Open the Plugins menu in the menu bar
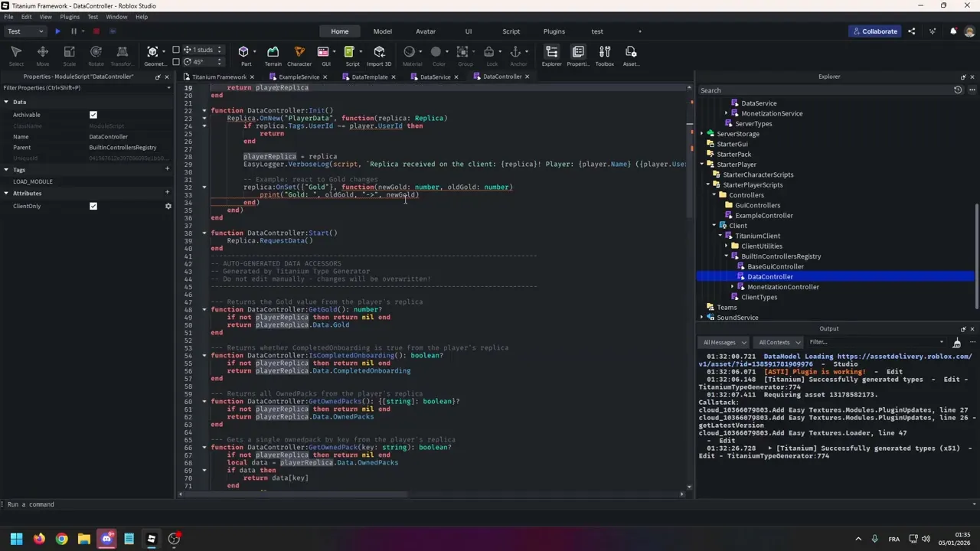 70,17
